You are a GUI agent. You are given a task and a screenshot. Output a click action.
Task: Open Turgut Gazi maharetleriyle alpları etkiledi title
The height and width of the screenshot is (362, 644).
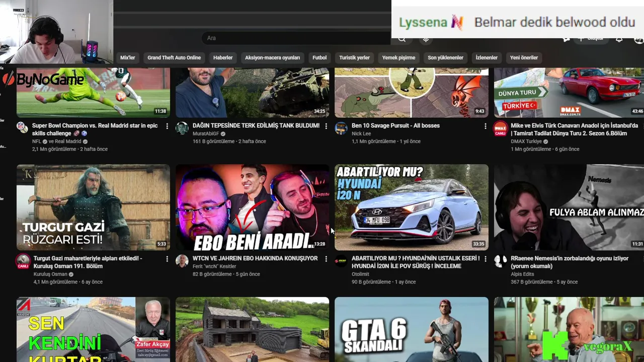(x=88, y=262)
